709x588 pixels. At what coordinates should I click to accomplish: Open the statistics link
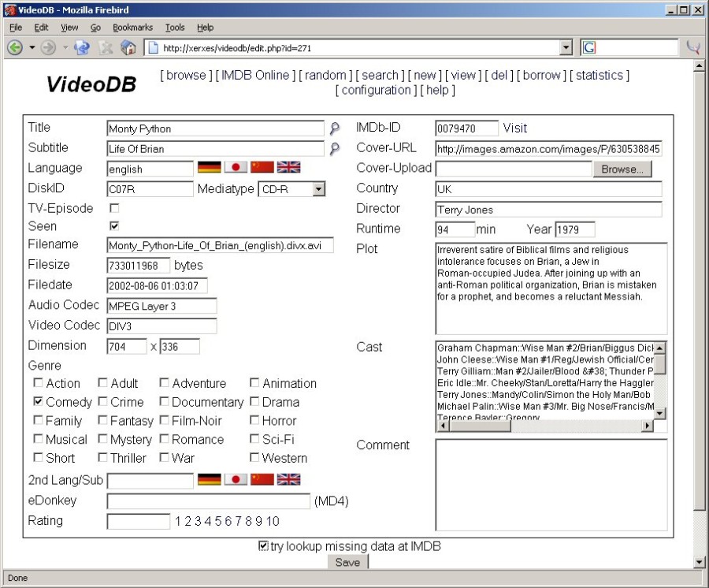(599, 75)
